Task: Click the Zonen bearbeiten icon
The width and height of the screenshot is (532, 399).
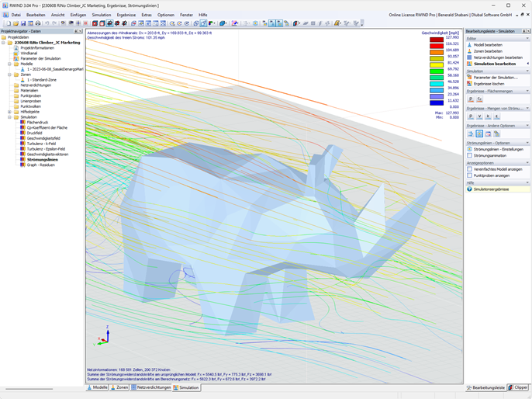Action: (470, 51)
